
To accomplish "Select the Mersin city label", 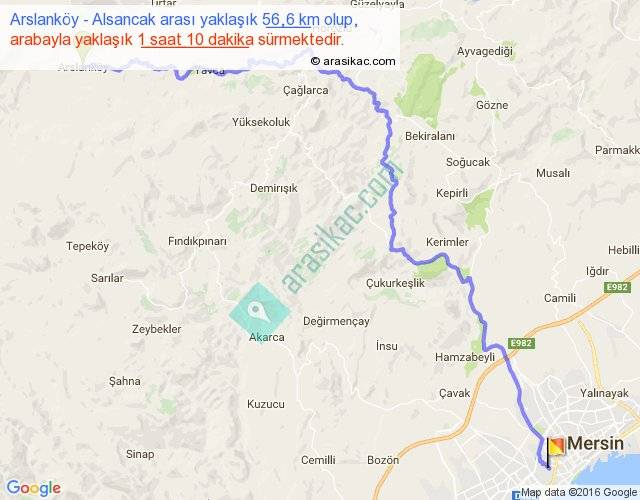I will [595, 443].
